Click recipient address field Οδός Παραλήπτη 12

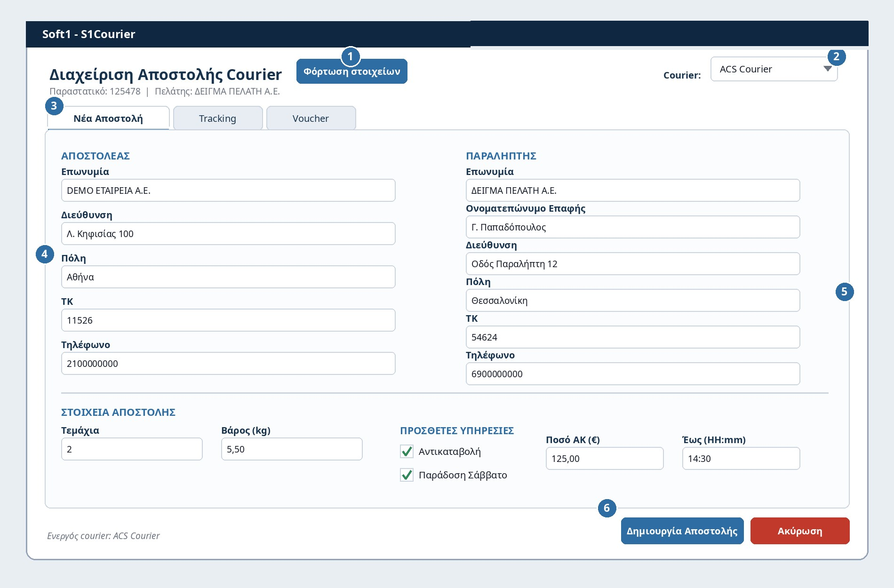click(x=633, y=264)
